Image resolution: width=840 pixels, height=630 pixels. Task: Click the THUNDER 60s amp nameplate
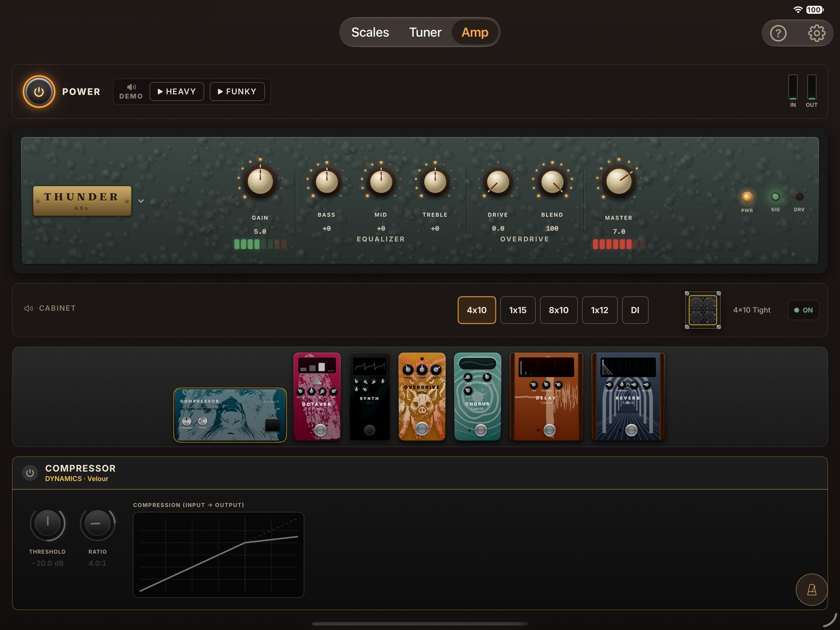point(82,201)
